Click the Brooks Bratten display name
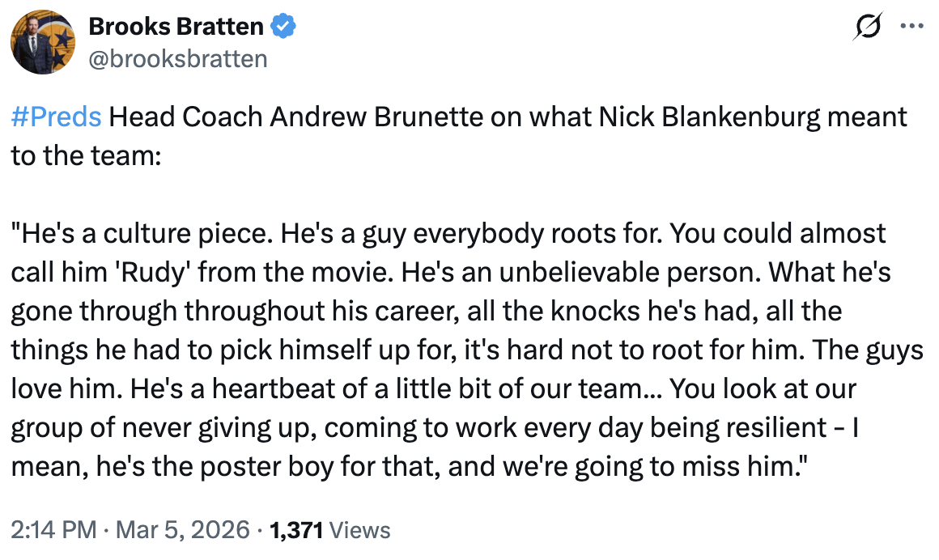The width and height of the screenshot is (939, 560). (x=176, y=27)
